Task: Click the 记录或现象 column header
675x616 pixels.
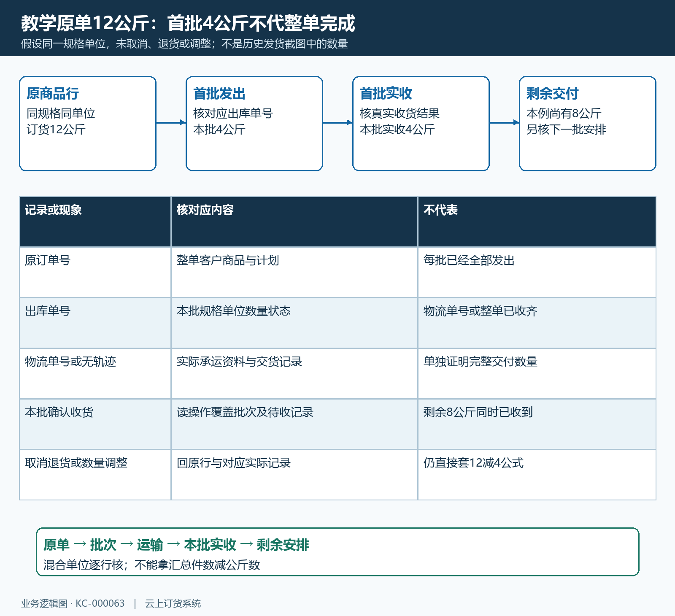Action: coord(95,222)
